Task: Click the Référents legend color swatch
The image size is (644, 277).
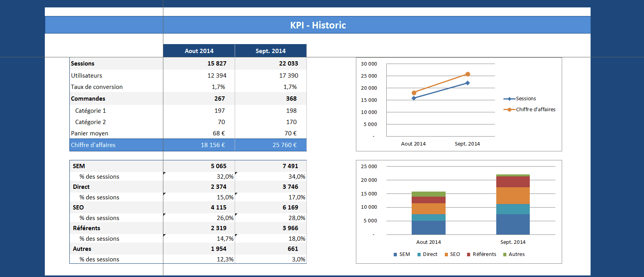Action: [x=469, y=254]
